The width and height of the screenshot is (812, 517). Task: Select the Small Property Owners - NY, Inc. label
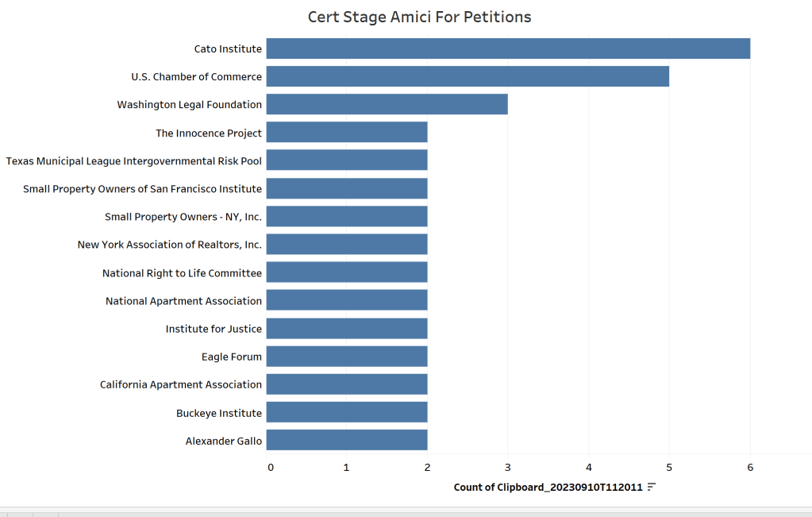(183, 217)
